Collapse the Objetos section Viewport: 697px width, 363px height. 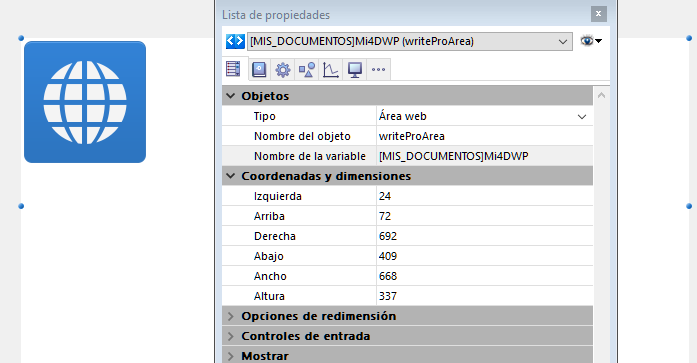coord(230,96)
